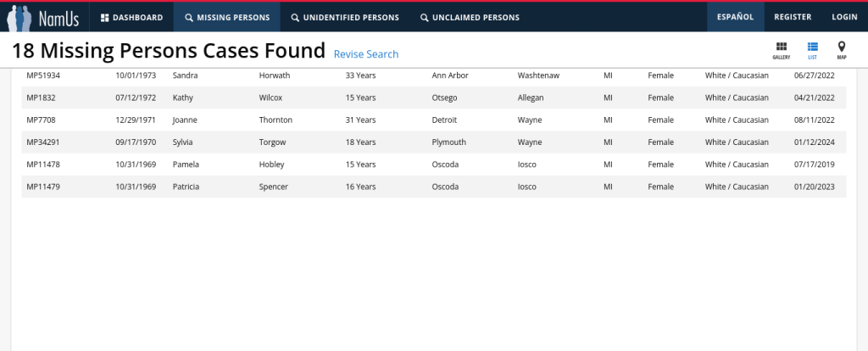
Task: Select case MP11479 Patricia Spencer
Action: (42, 187)
